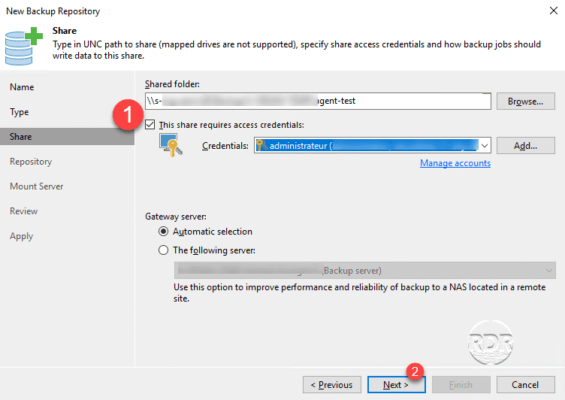The image size is (565, 400).
Task: Open the Credentials dropdown arrow
Action: [485, 146]
